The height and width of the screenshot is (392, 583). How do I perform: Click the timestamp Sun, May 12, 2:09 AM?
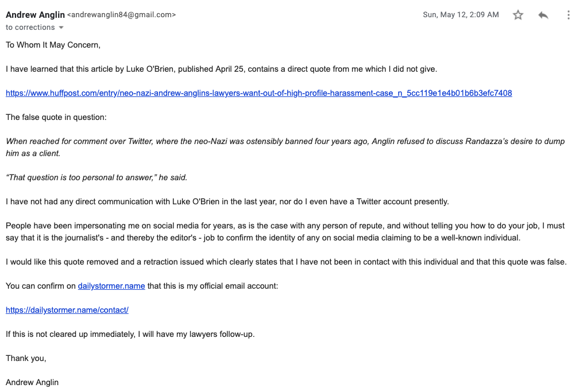click(x=461, y=15)
